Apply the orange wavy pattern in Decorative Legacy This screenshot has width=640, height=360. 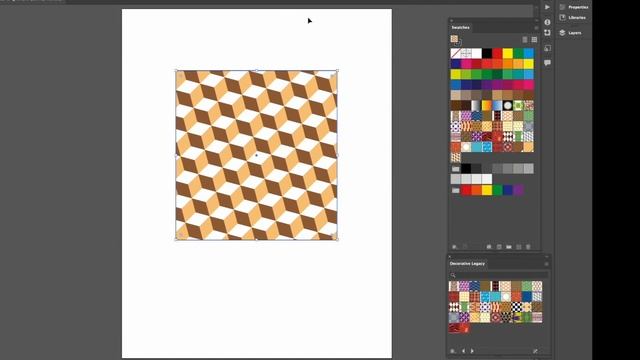(496, 307)
